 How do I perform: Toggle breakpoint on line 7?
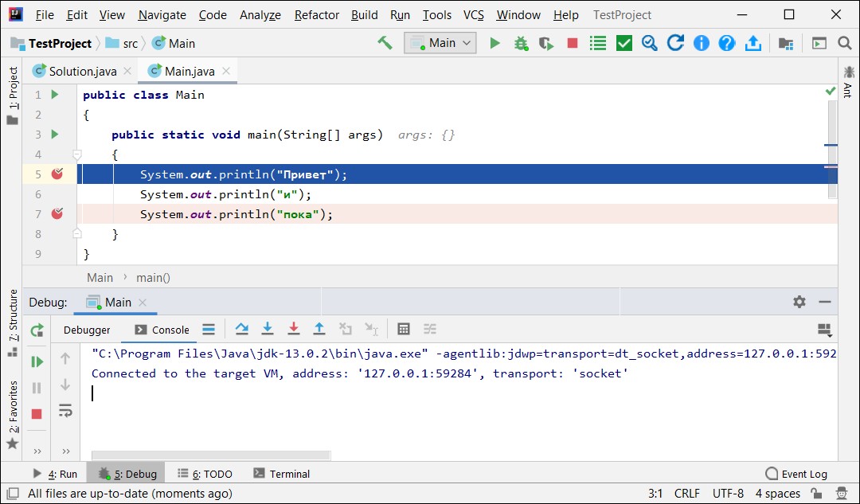pyautogui.click(x=57, y=213)
